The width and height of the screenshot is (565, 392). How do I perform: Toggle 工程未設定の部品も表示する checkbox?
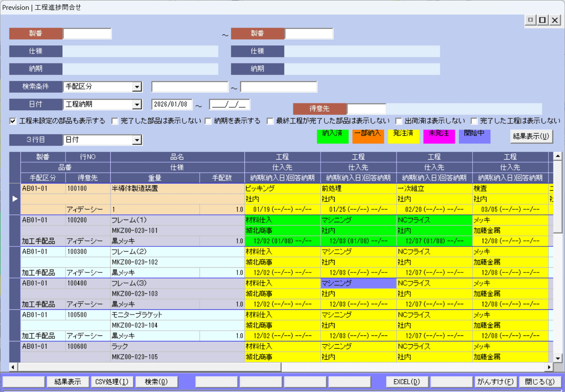click(x=13, y=121)
